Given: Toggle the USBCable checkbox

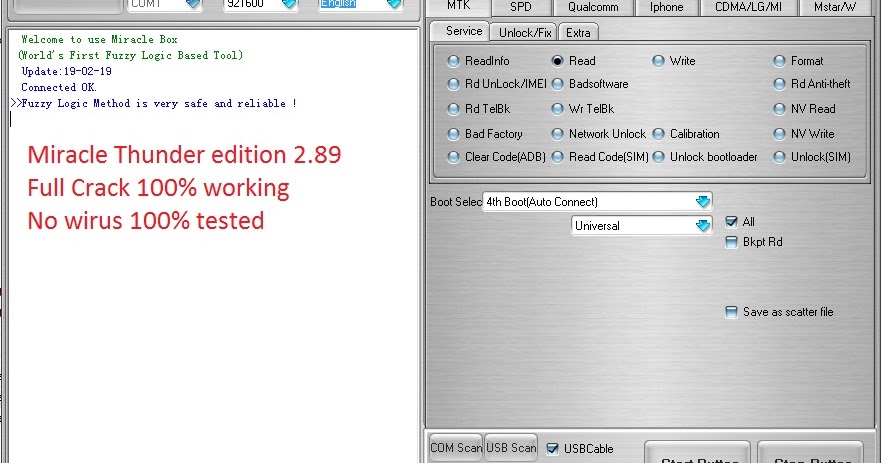Looking at the screenshot, I should (552, 448).
